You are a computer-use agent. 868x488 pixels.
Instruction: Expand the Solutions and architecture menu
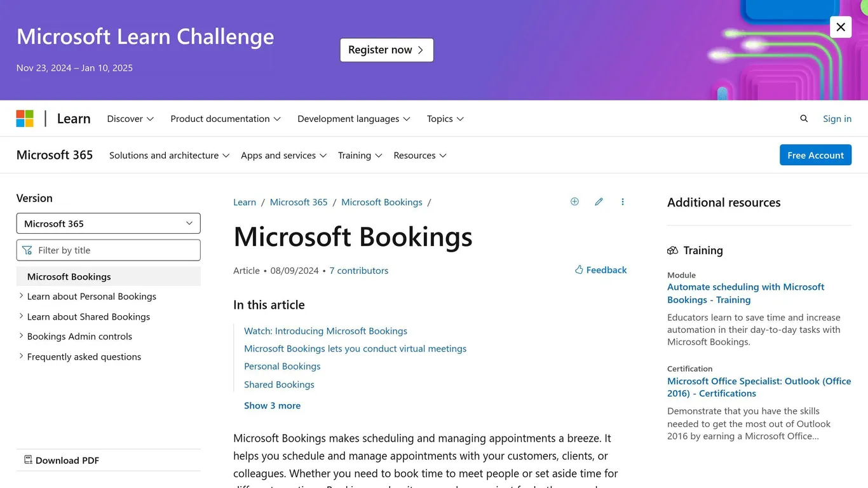pyautogui.click(x=169, y=155)
